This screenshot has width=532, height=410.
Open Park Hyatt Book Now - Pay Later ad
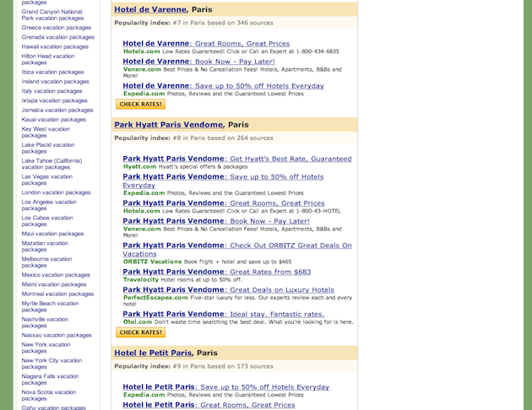(x=216, y=221)
